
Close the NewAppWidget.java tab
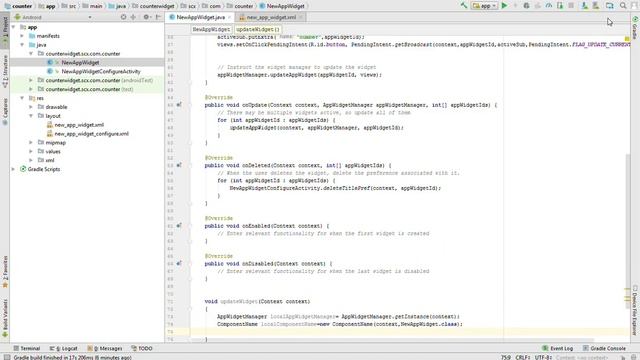(x=229, y=17)
